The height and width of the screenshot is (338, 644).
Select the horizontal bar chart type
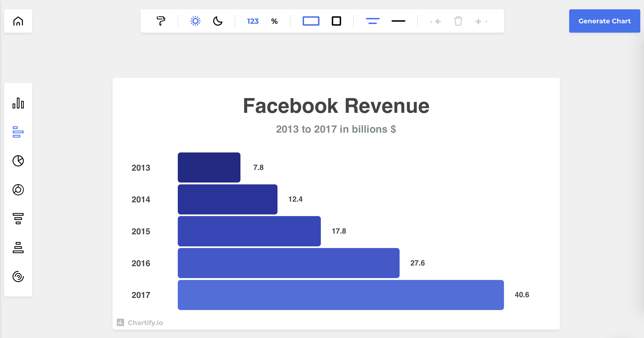click(18, 132)
